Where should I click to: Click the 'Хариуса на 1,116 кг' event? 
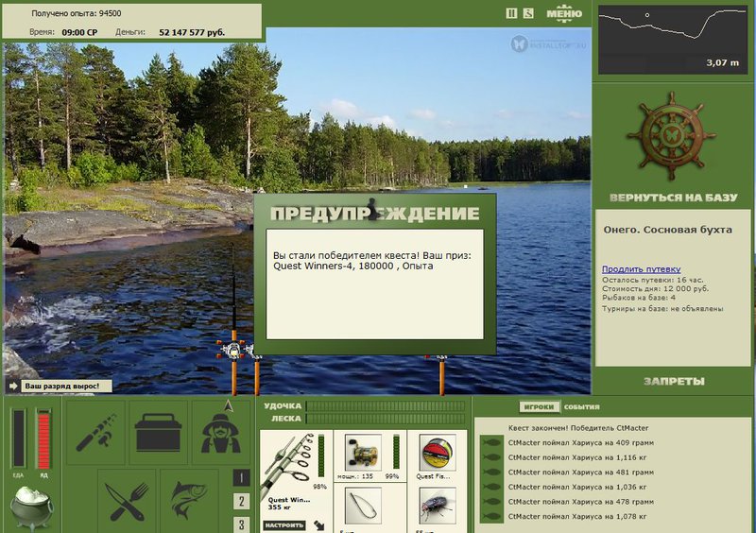click(577, 457)
